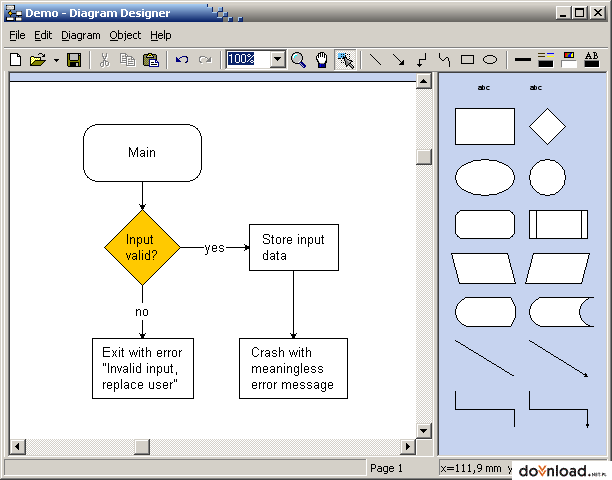612x480 pixels.
Task: Open the Object menu
Action: click(x=125, y=35)
